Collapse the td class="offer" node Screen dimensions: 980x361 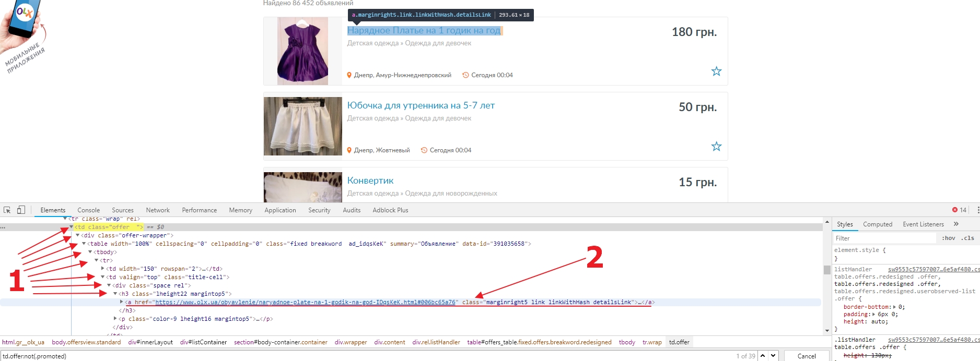pyautogui.click(x=71, y=227)
